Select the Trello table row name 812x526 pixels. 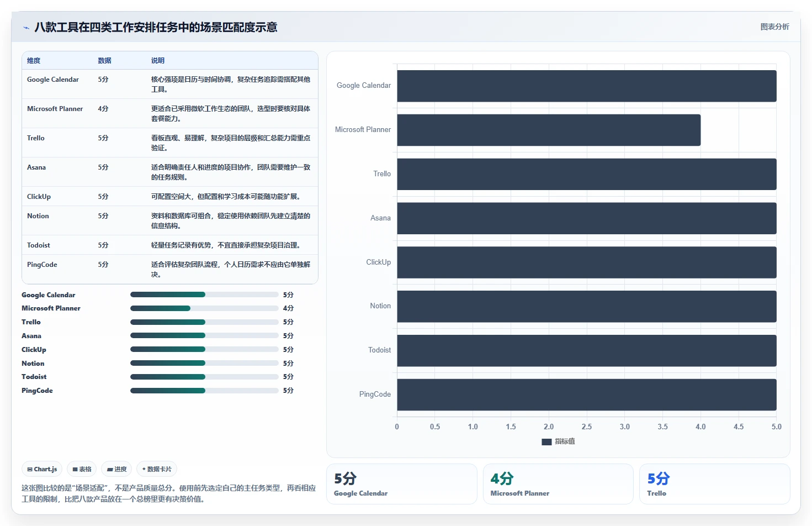[36, 138]
